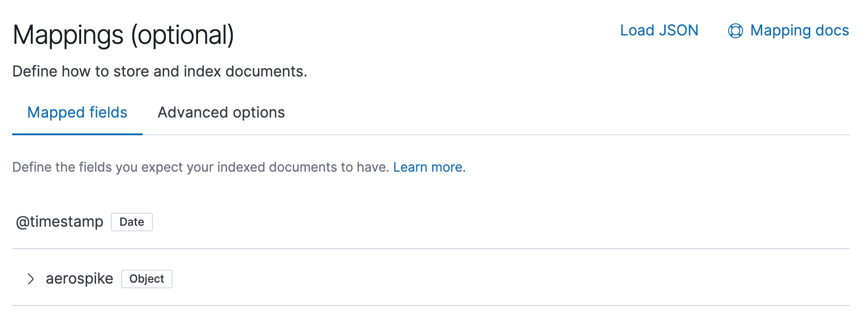Open the Load JSON dialog
The image size is (868, 320).
click(x=659, y=31)
